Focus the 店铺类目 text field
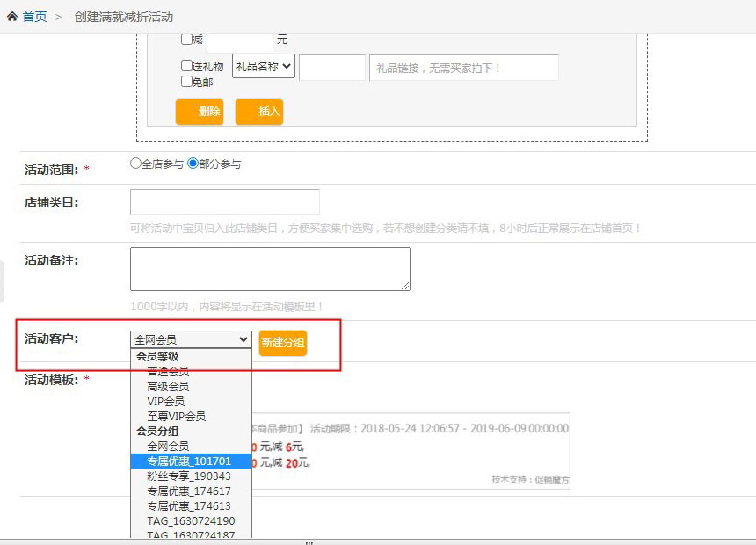The width and height of the screenshot is (756, 545). point(224,202)
